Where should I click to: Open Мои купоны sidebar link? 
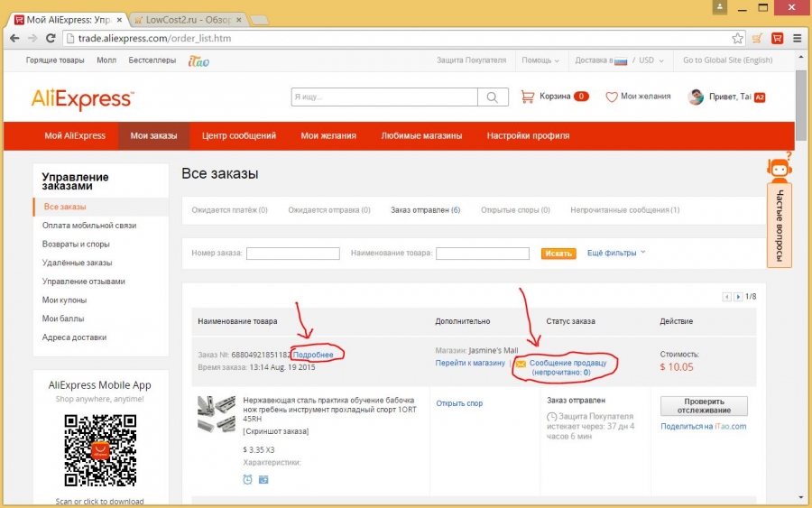64,300
